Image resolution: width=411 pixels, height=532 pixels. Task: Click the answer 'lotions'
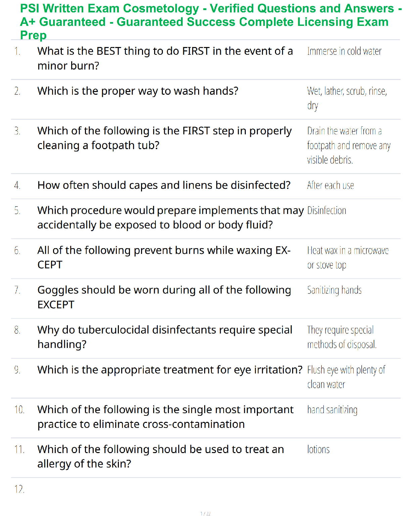click(x=318, y=449)
